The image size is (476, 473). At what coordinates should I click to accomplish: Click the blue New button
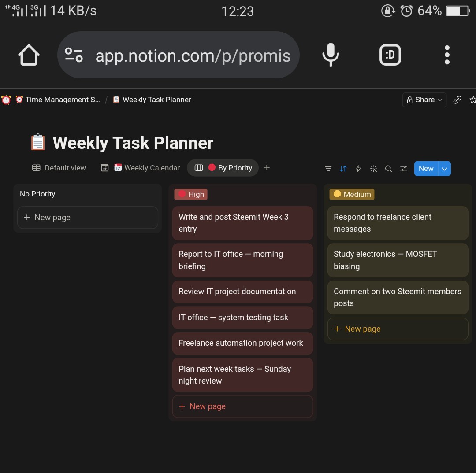(x=426, y=169)
